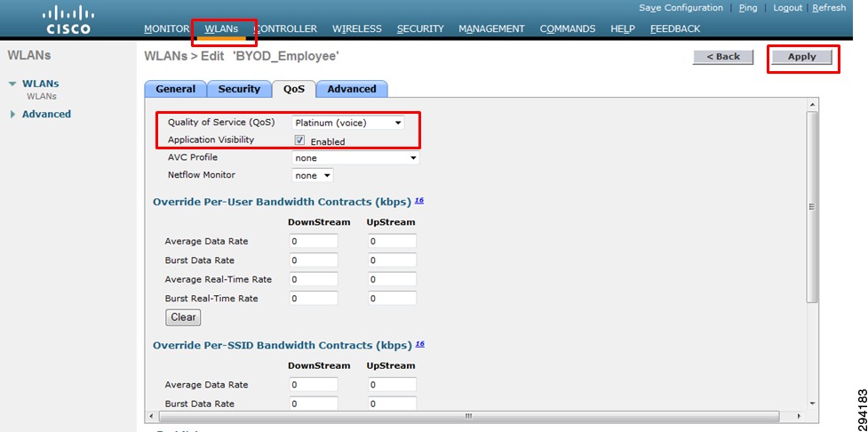Open the Netflow Monitor dropdown
868x432 pixels.
312,176
